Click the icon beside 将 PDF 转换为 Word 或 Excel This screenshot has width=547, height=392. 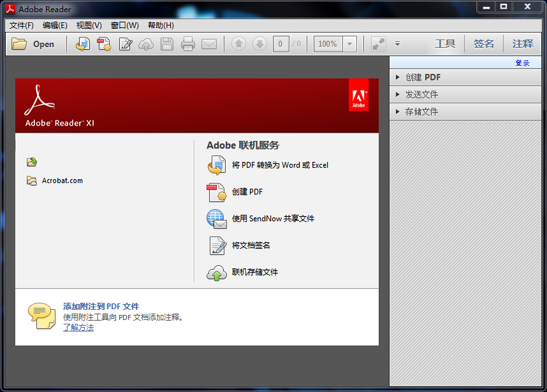[217, 165]
